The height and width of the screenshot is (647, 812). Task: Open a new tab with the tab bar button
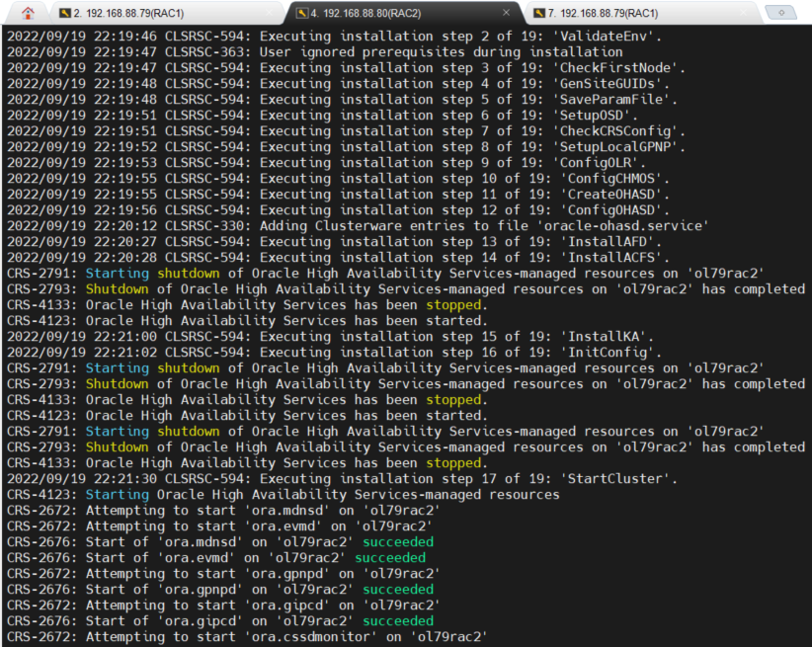tap(781, 13)
